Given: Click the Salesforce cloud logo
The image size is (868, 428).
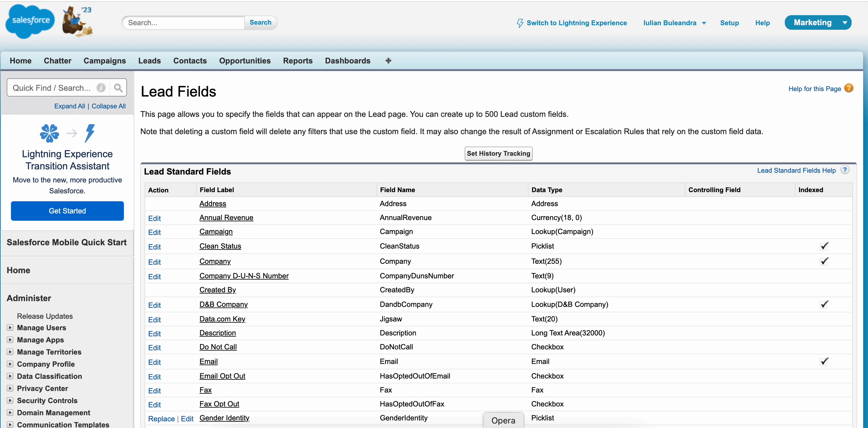Looking at the screenshot, I should 30,21.
